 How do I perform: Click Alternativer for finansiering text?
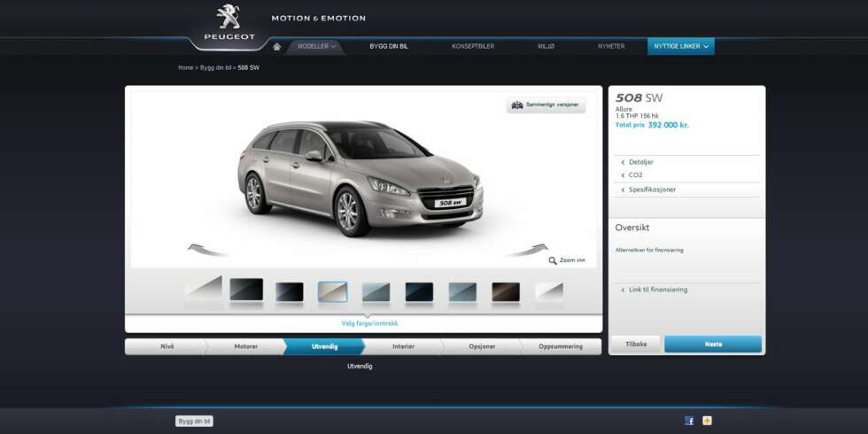coord(649,250)
